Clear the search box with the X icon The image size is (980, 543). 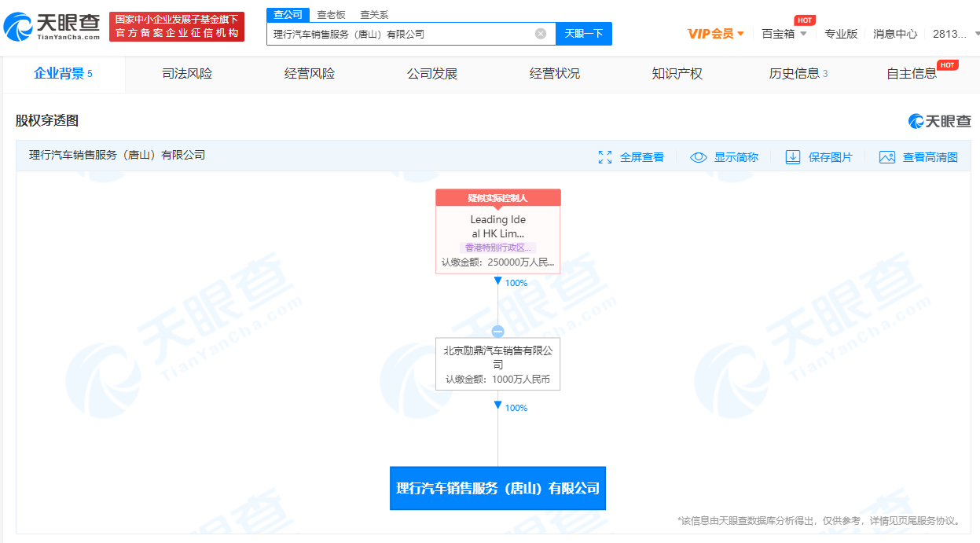[541, 34]
